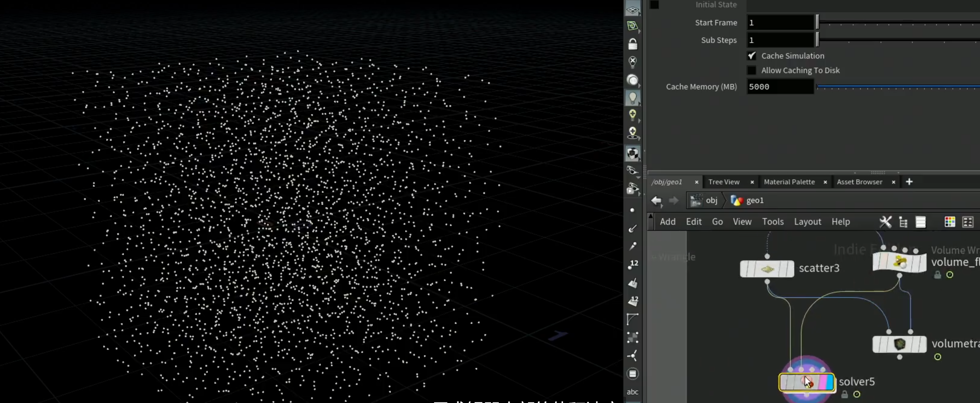Click the lock icon in viewport toolbar
The image size is (980, 403).
632,44
